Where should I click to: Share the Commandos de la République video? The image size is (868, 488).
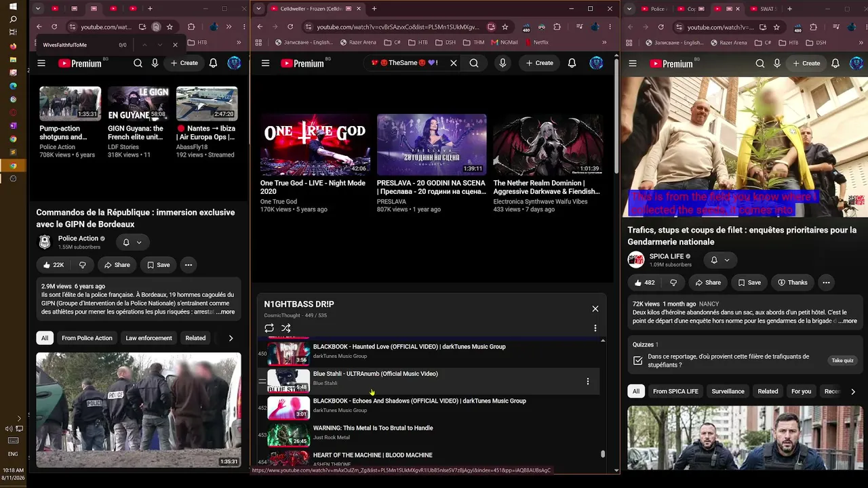pyautogui.click(x=117, y=265)
